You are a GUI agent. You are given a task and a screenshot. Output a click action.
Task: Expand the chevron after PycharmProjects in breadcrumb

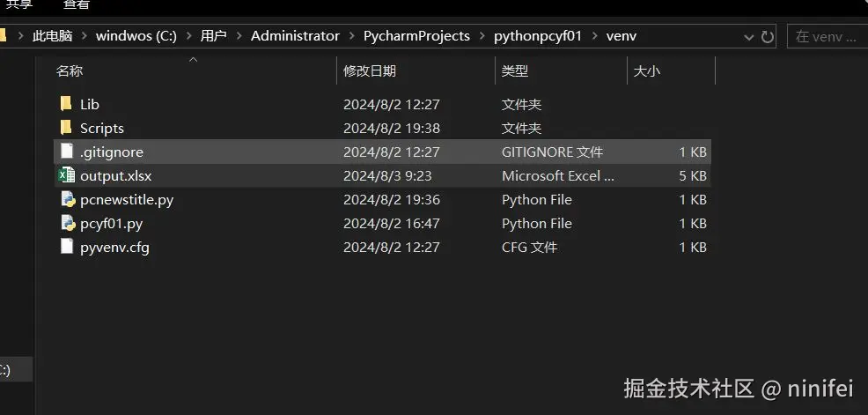(x=482, y=36)
